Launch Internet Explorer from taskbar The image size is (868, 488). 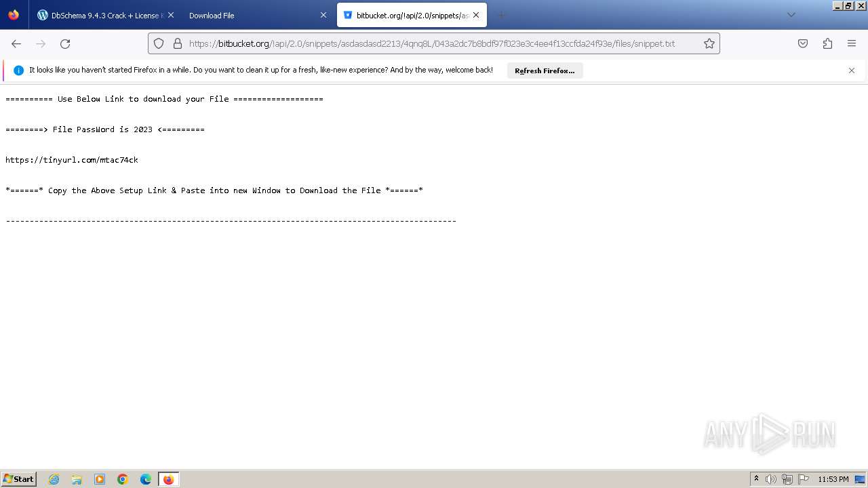54,479
